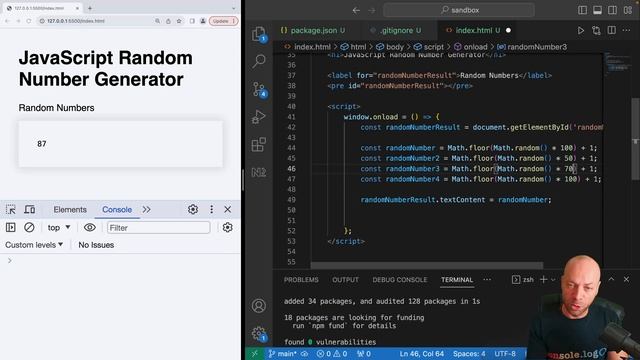Open the top JavaScript context dropdown

pos(59,227)
